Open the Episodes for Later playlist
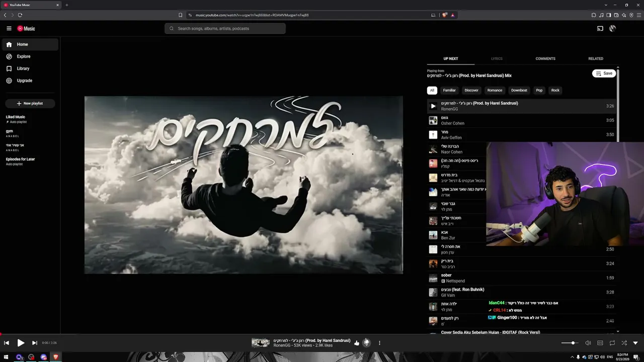Image resolution: width=644 pixels, height=362 pixels. pos(30,161)
